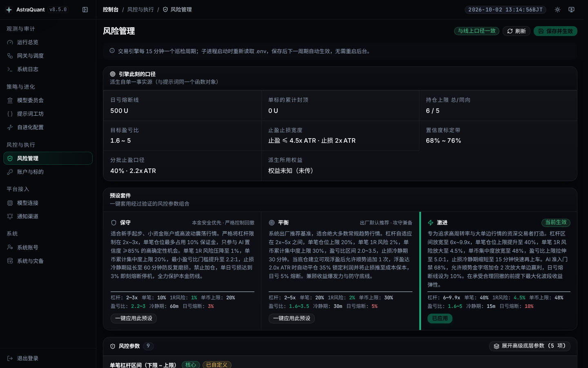Click the target icon beside 引擎此刻的口径
This screenshot has height=368, width=588.
[113, 74]
